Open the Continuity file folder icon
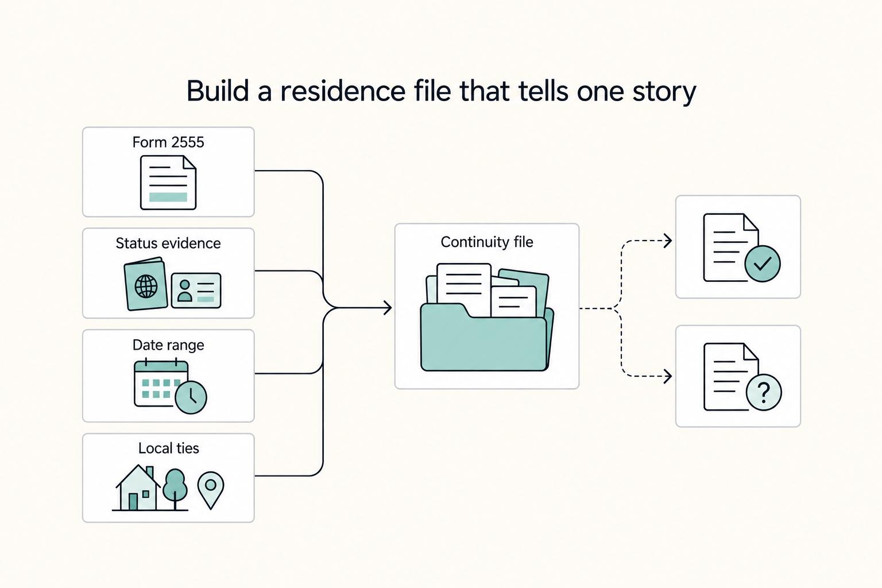This screenshot has height=588, width=882. (x=487, y=317)
